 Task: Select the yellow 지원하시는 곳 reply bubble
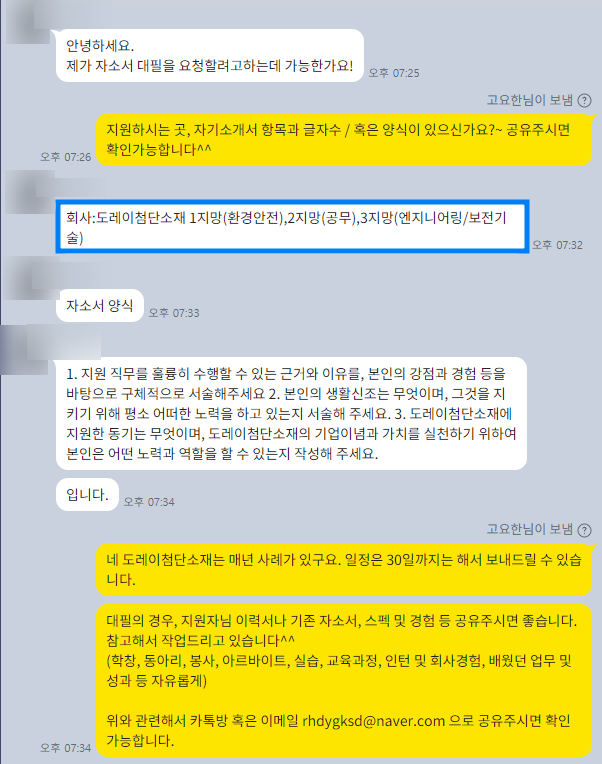coord(344,140)
